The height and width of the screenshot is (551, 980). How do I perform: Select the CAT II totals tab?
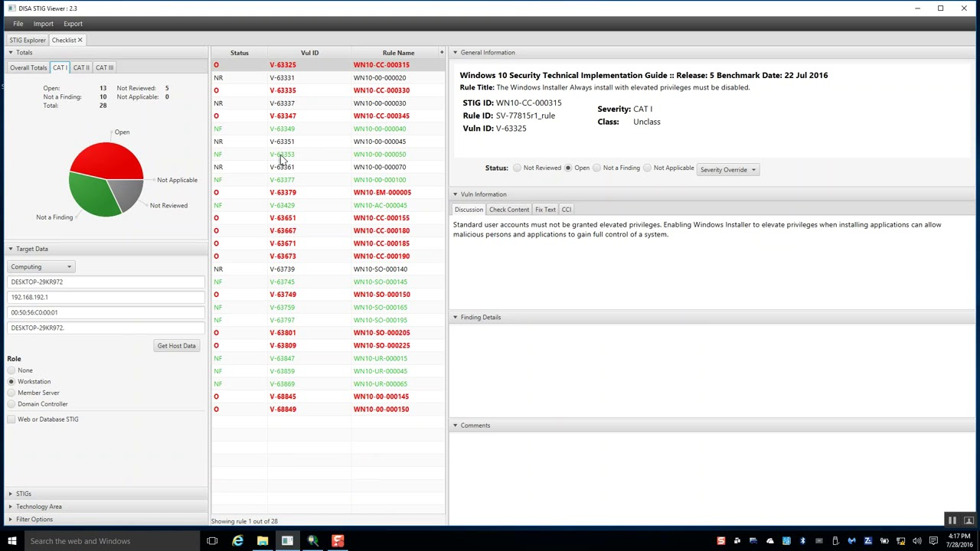coord(81,67)
